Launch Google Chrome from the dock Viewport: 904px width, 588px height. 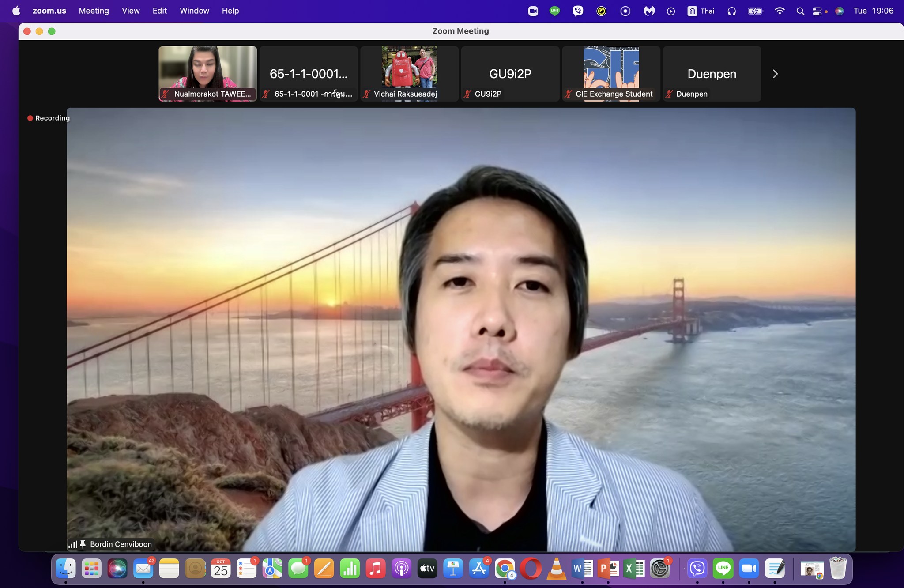coord(505,569)
